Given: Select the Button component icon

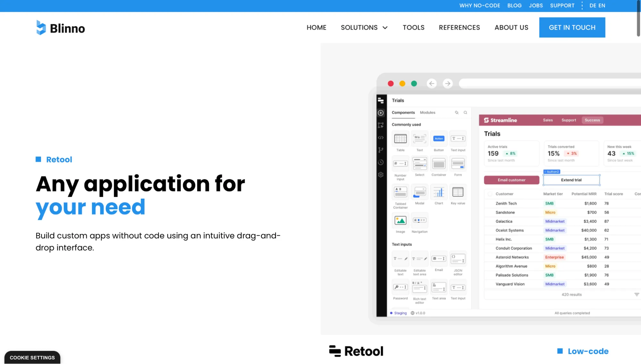Looking at the screenshot, I should pos(439,139).
